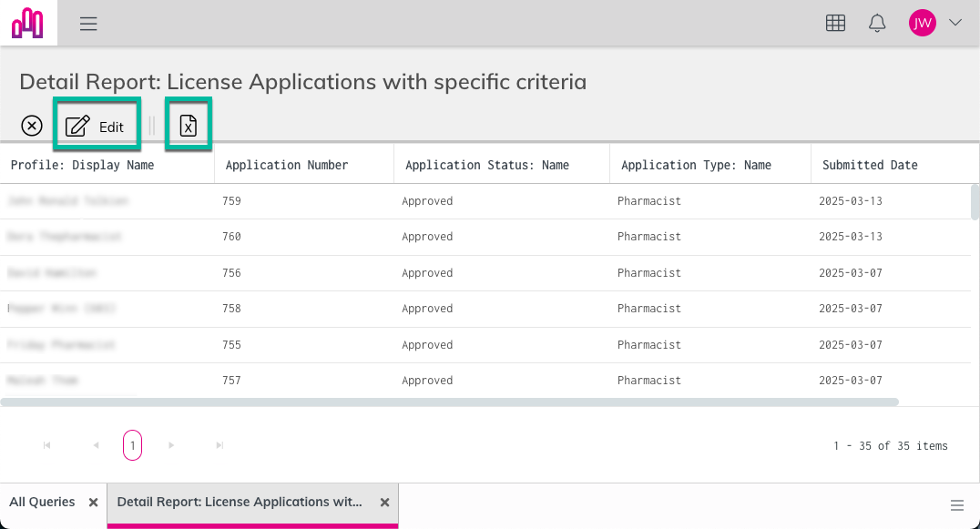Click the Approved status in row 758

(427, 309)
